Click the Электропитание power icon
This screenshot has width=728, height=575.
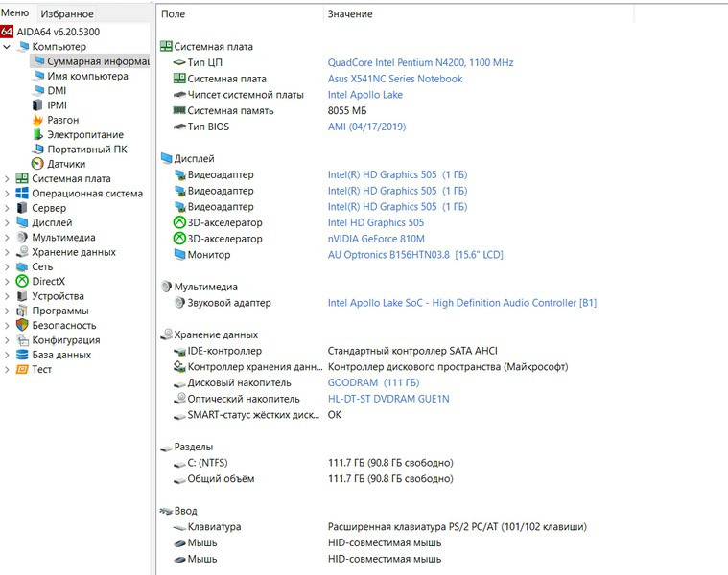[x=37, y=135]
